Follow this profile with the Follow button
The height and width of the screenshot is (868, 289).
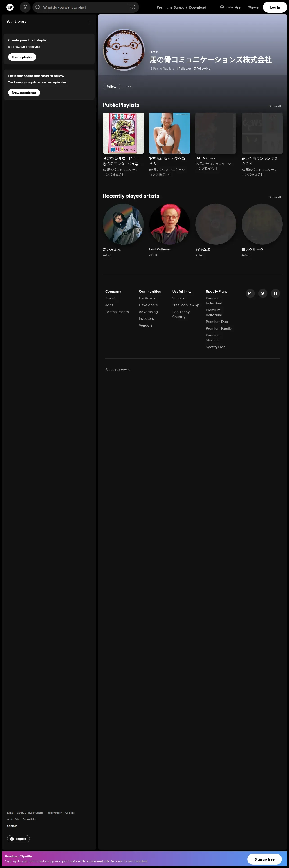point(111,87)
